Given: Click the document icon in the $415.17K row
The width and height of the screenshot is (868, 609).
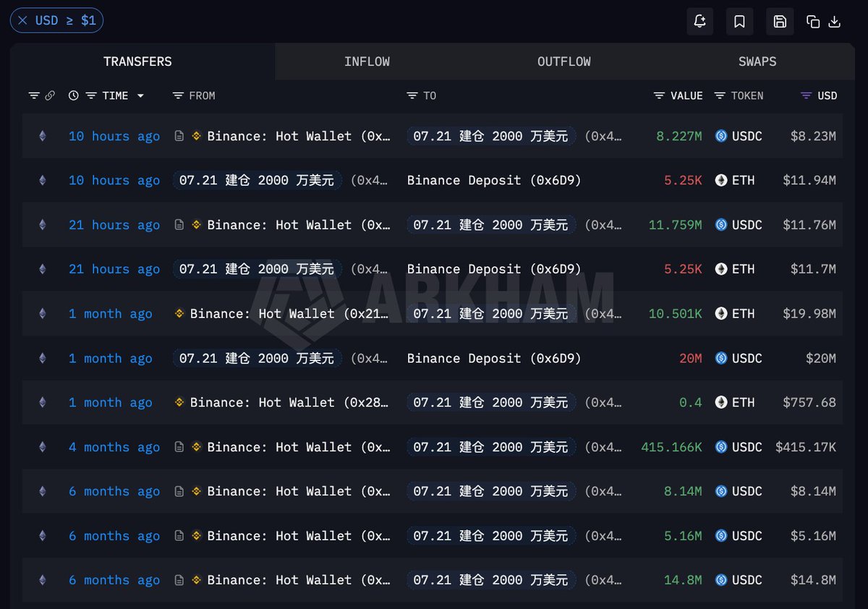Looking at the screenshot, I should coord(179,447).
